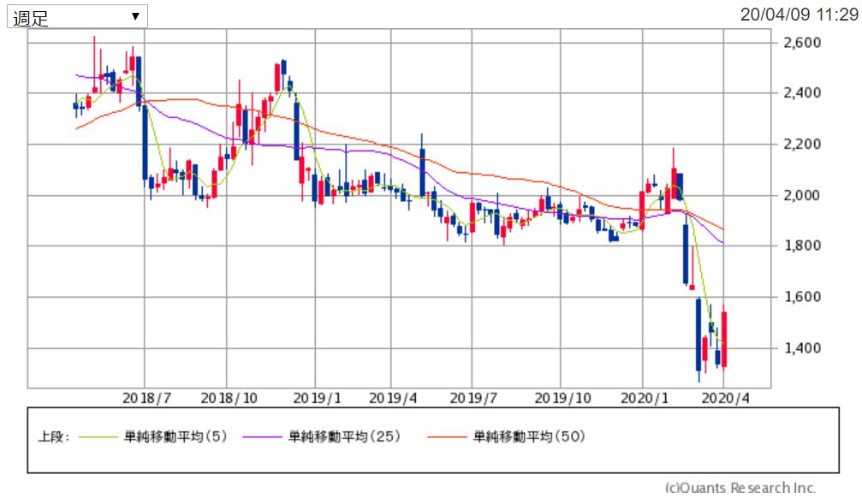Click the 単純移動平均(25) legend entry
The image size is (862, 504).
344,437
